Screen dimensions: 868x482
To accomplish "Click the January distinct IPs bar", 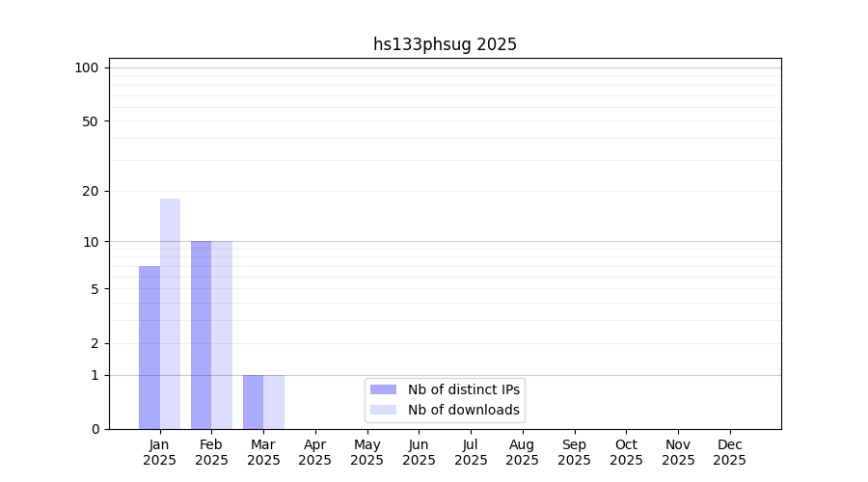I will tap(149, 347).
